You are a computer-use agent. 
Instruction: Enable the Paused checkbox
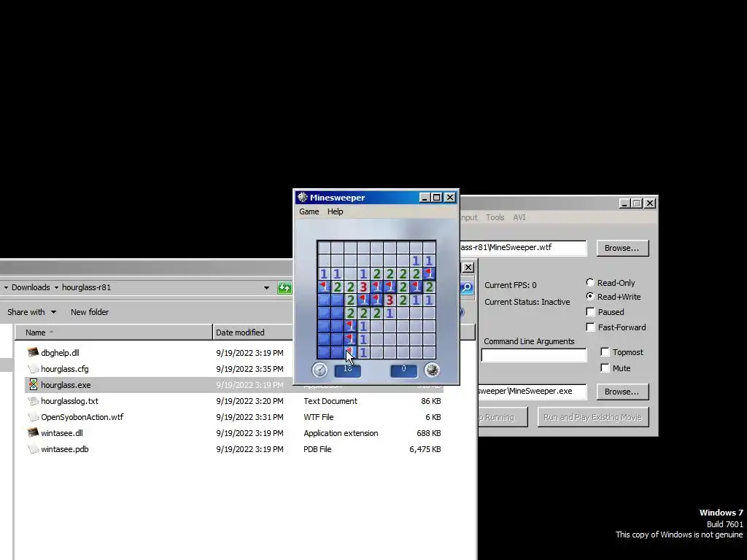(590, 312)
